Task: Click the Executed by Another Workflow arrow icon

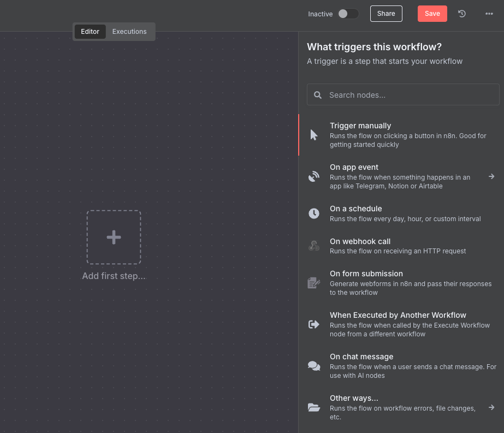Action: click(x=314, y=324)
